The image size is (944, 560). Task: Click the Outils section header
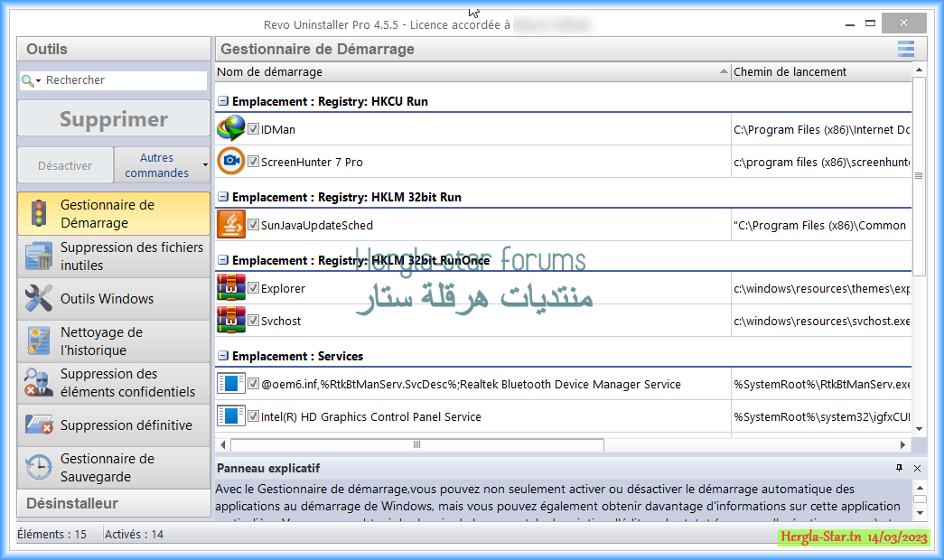click(x=114, y=49)
